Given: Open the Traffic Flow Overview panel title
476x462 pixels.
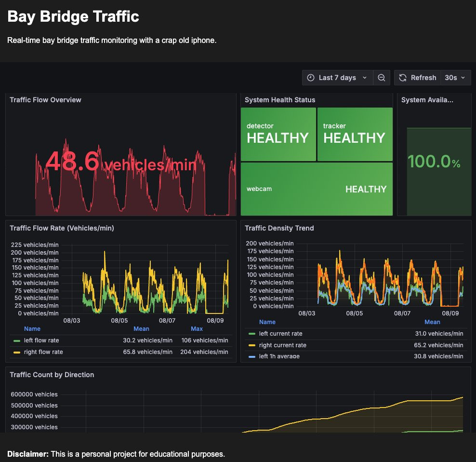Looking at the screenshot, I should coord(46,100).
